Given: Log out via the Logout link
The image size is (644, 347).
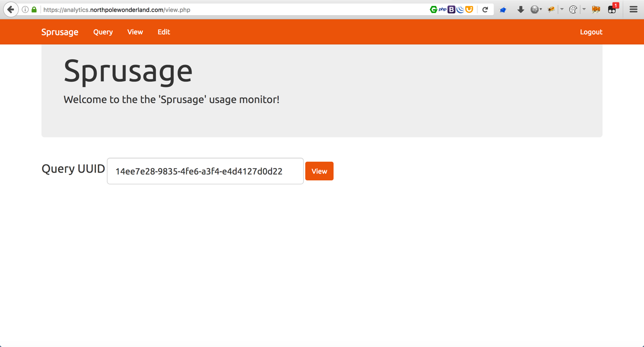Looking at the screenshot, I should click(591, 32).
